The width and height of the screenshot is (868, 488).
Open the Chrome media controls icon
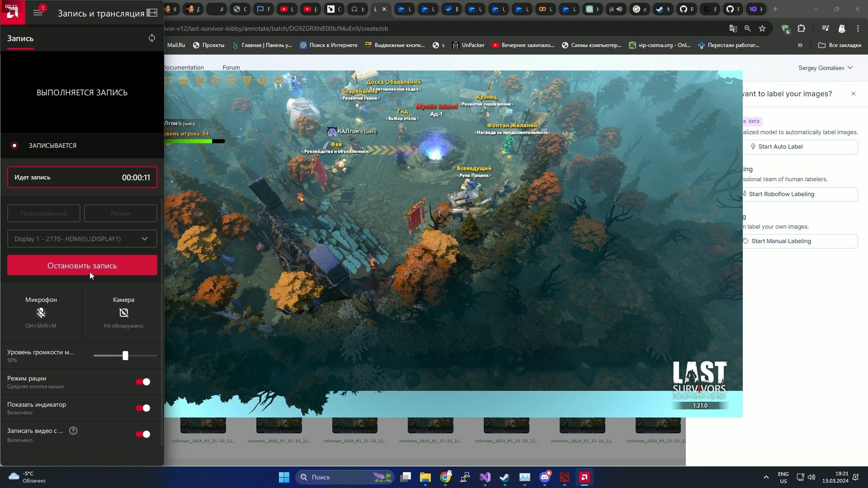(826, 28)
